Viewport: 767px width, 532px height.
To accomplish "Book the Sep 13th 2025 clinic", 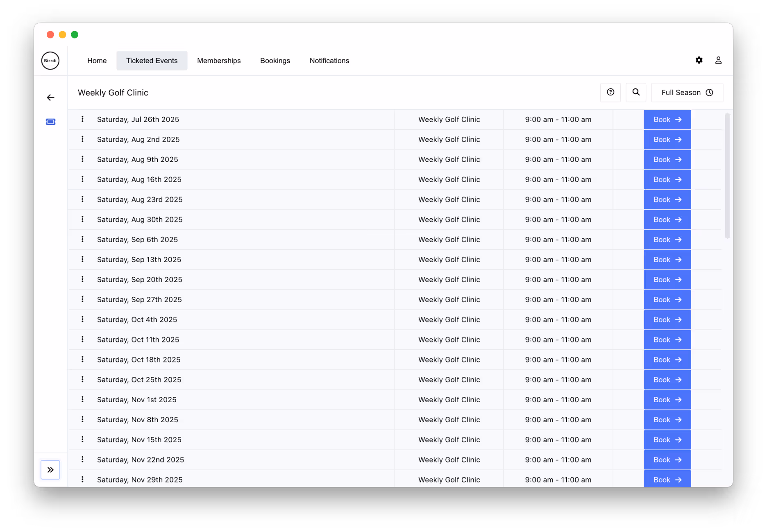I will click(x=667, y=260).
